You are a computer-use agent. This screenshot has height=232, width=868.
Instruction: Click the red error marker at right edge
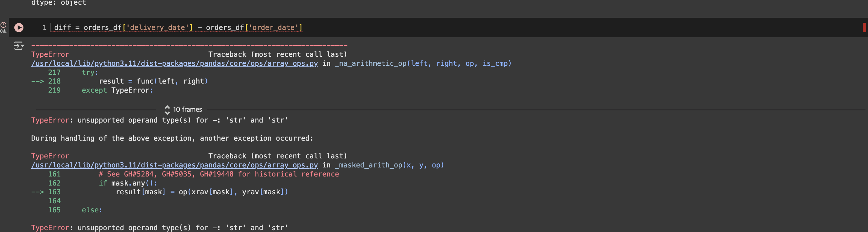tap(864, 27)
